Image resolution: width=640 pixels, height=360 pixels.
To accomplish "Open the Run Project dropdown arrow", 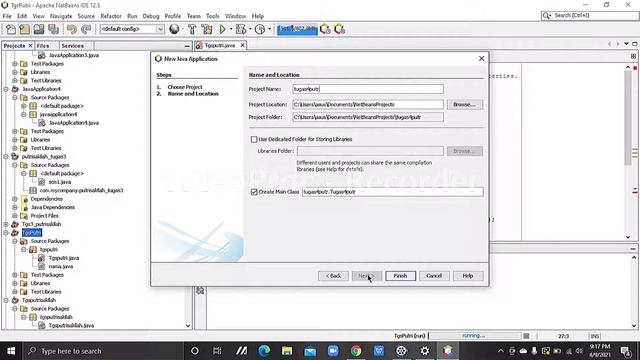I will tap(231, 29).
